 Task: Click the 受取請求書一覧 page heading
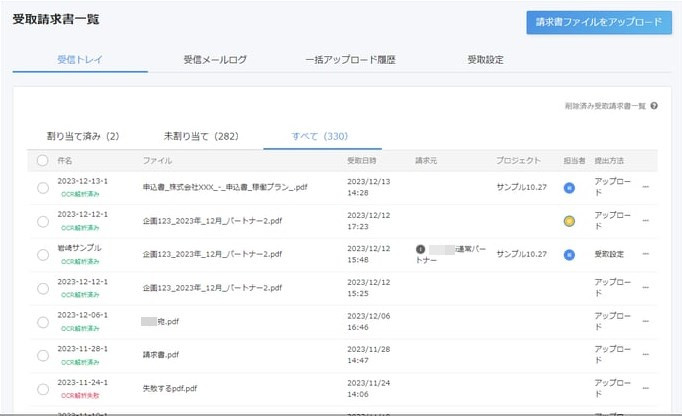click(56, 19)
